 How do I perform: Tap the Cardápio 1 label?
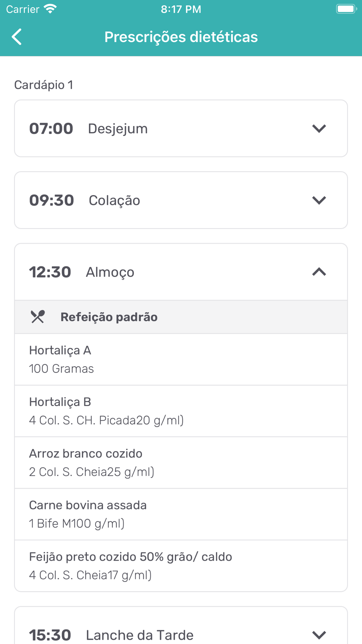point(43,85)
